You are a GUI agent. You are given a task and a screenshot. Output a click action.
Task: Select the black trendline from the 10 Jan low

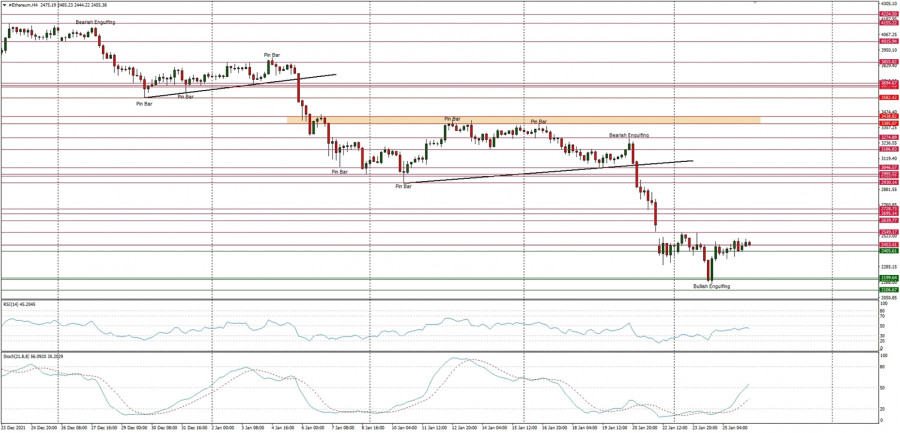(548, 172)
